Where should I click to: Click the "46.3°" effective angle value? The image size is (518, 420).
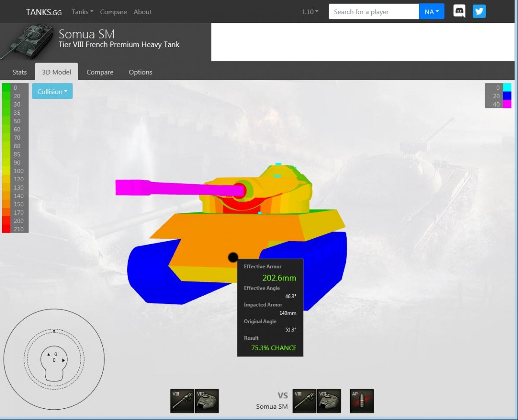(291, 297)
